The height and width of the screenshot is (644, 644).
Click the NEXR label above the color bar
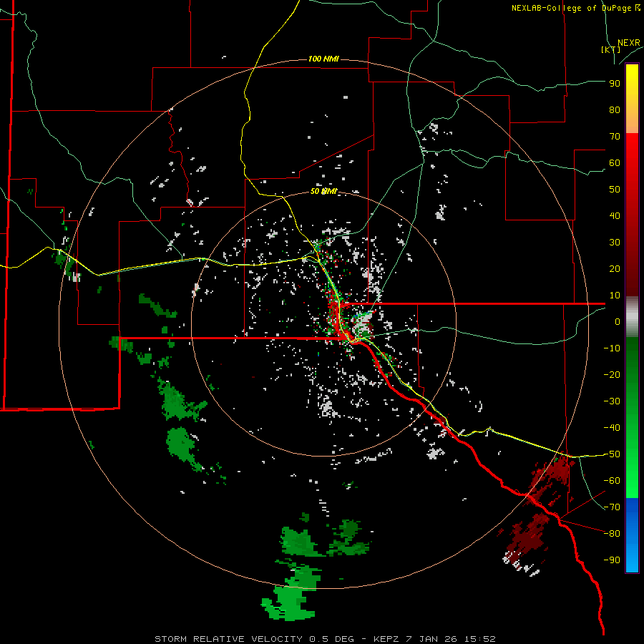tap(629, 43)
